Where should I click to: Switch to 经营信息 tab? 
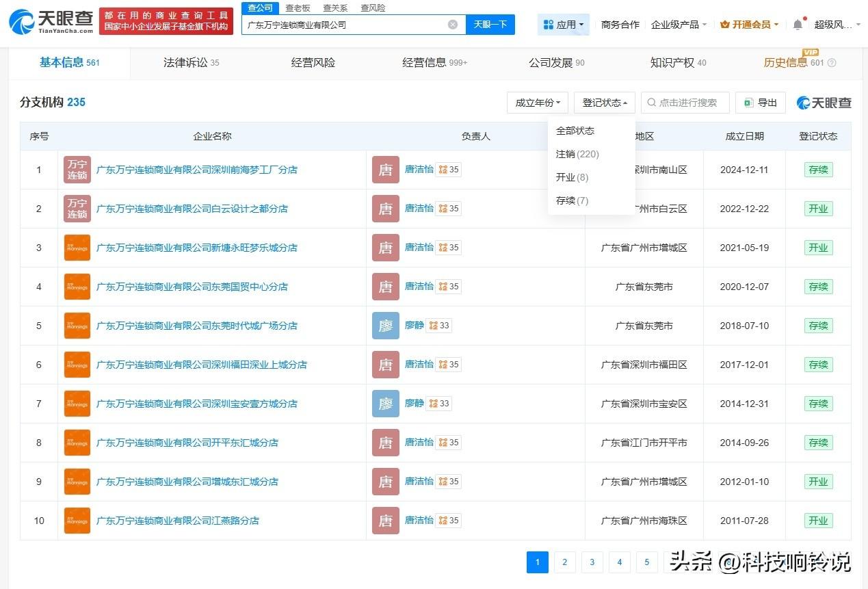pos(435,63)
